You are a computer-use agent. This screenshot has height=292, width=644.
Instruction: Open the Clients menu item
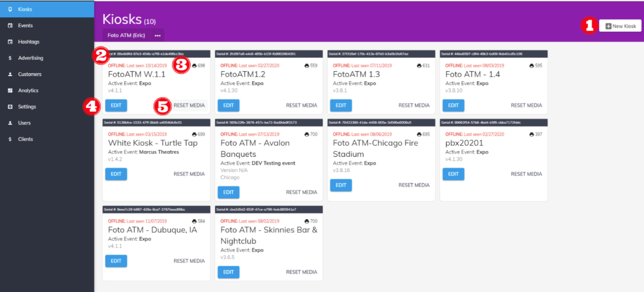tap(25, 139)
